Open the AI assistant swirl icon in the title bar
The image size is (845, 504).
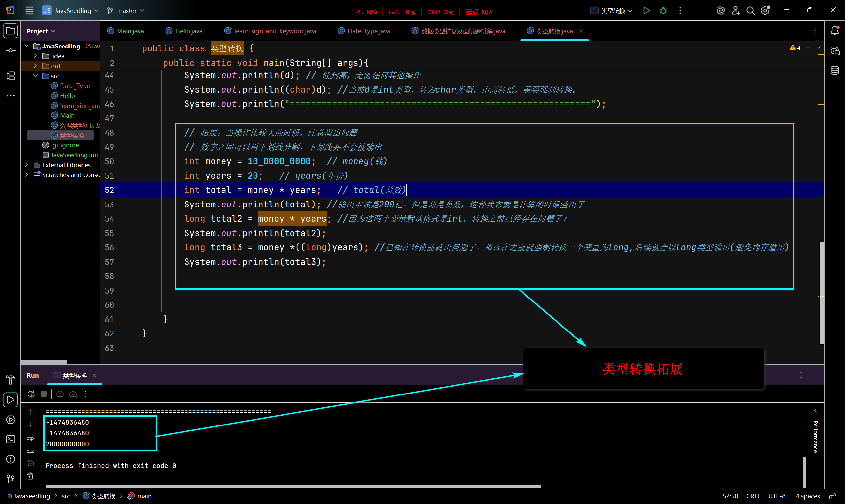[x=720, y=11]
